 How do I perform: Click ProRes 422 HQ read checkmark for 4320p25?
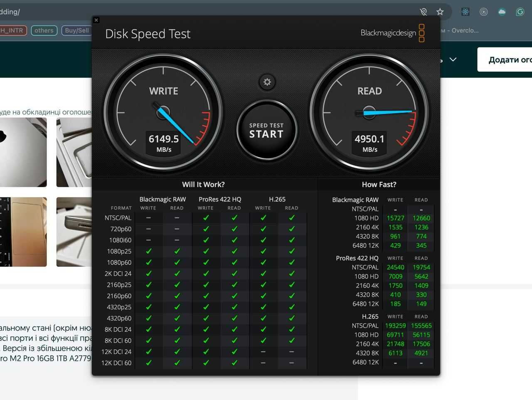click(234, 307)
